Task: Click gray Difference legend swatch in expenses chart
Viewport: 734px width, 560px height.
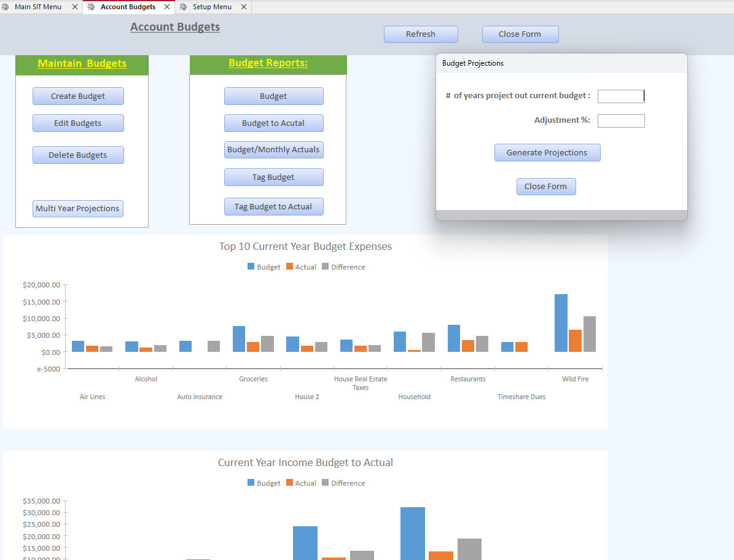Action: pos(326,266)
